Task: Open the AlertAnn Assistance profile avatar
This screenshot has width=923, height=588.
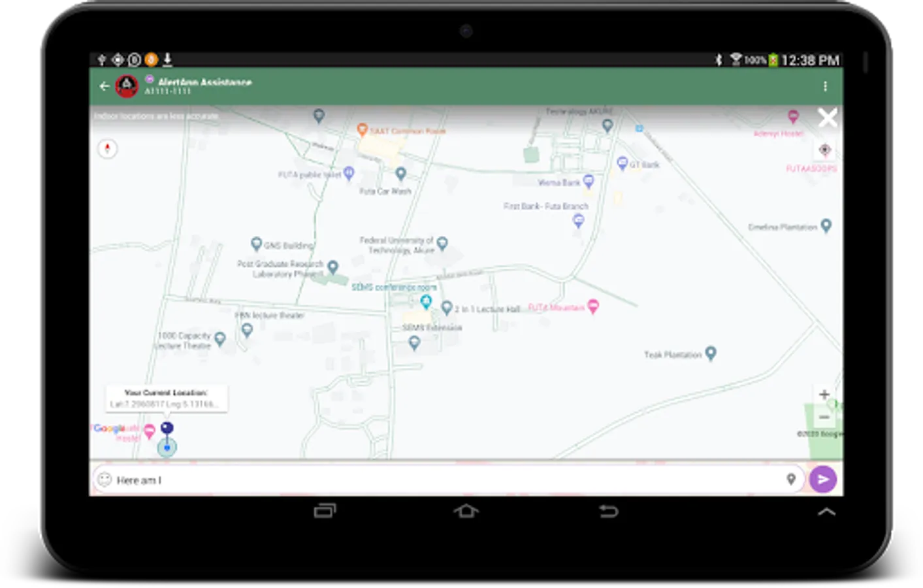Action: pos(127,86)
